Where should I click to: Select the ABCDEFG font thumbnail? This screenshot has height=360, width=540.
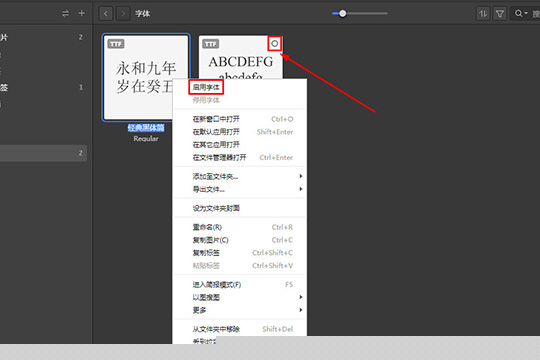241,57
